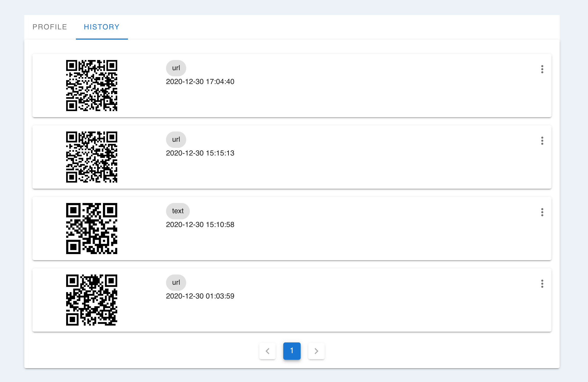Click timestamp 2020-12-30 15:10:58
588x382 pixels.
tap(200, 225)
